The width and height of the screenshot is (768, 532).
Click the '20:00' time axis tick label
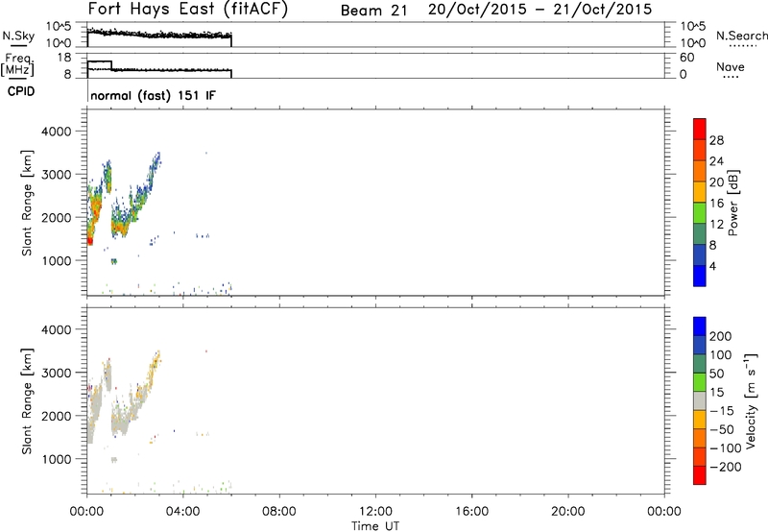[567, 512]
